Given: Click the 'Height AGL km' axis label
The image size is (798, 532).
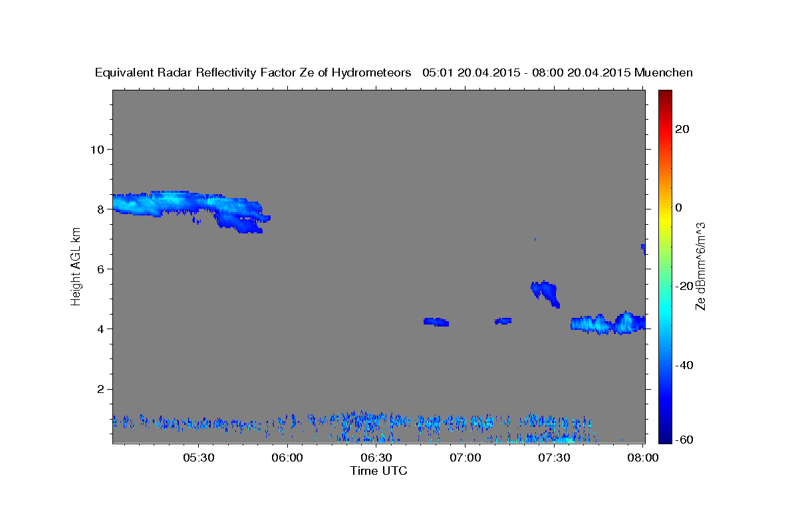Looking at the screenshot, I should [x=76, y=267].
